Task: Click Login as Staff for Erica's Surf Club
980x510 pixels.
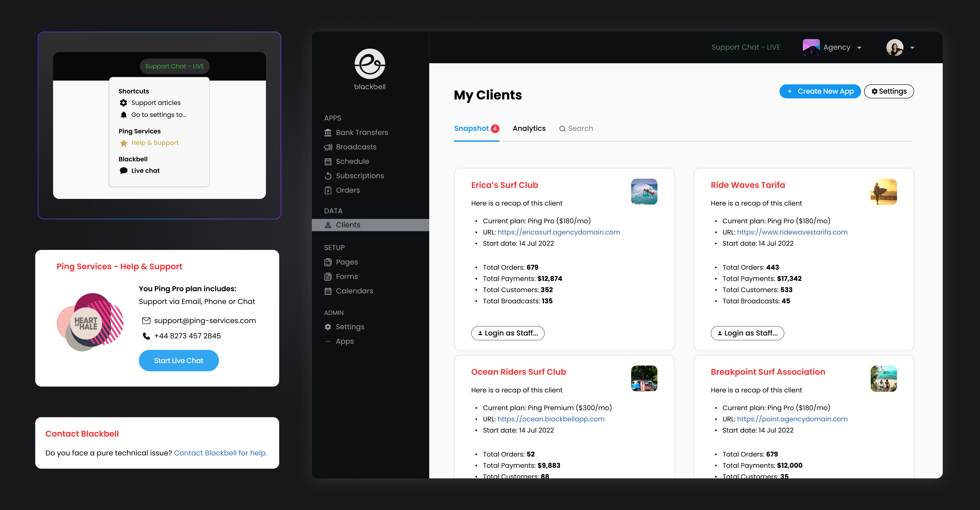Action: pos(508,333)
